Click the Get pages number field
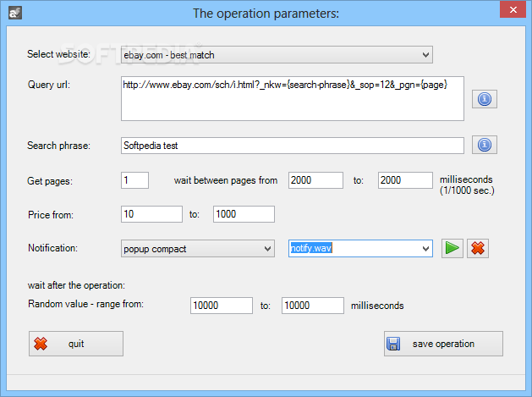Viewport: 532px width, 397px height. pyautogui.click(x=134, y=180)
